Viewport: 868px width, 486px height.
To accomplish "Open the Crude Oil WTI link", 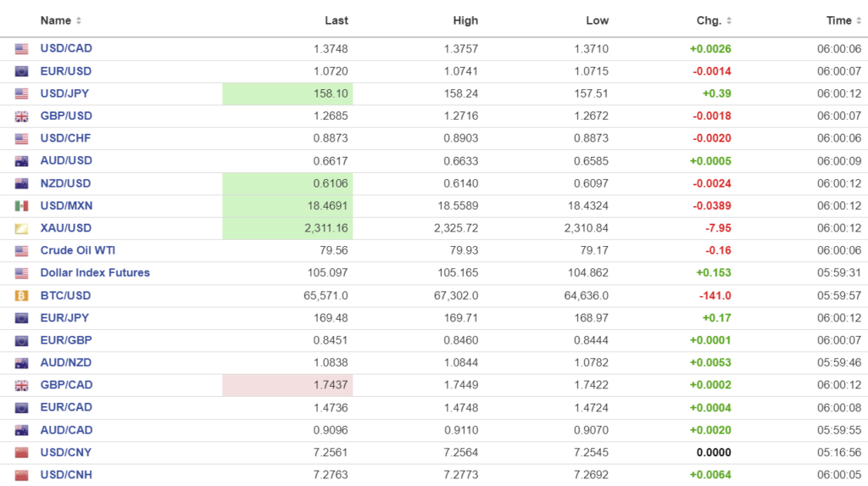I will 77,250.
